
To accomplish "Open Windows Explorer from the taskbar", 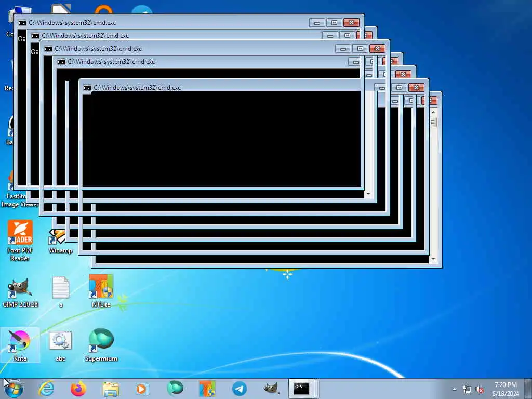I will (111, 389).
